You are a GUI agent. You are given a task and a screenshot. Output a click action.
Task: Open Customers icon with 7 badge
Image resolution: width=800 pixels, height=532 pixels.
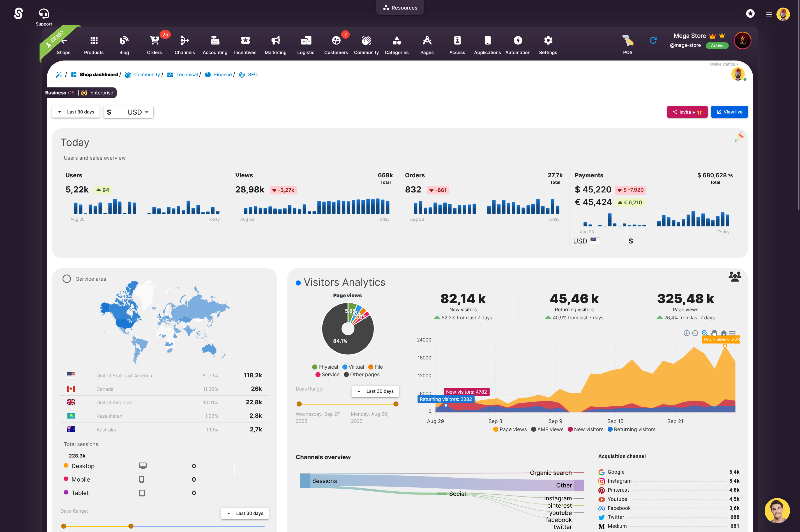pyautogui.click(x=336, y=40)
